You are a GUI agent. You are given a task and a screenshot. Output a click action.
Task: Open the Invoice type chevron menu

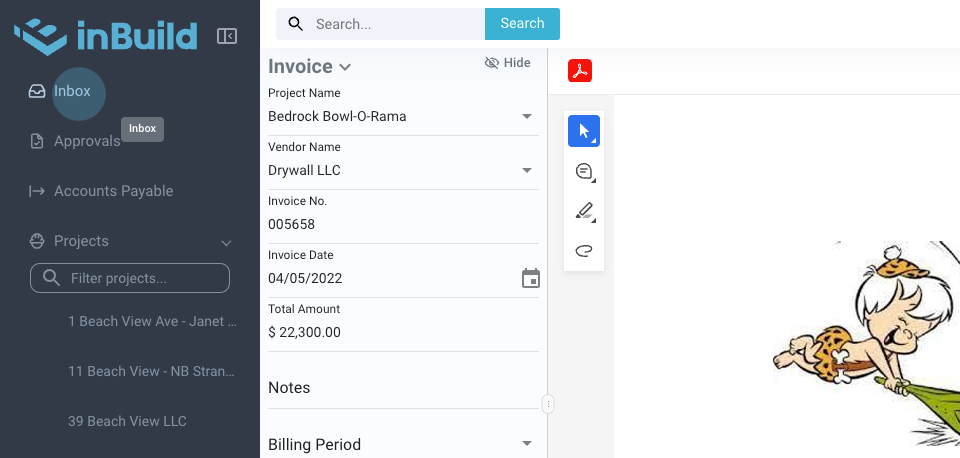(x=345, y=67)
